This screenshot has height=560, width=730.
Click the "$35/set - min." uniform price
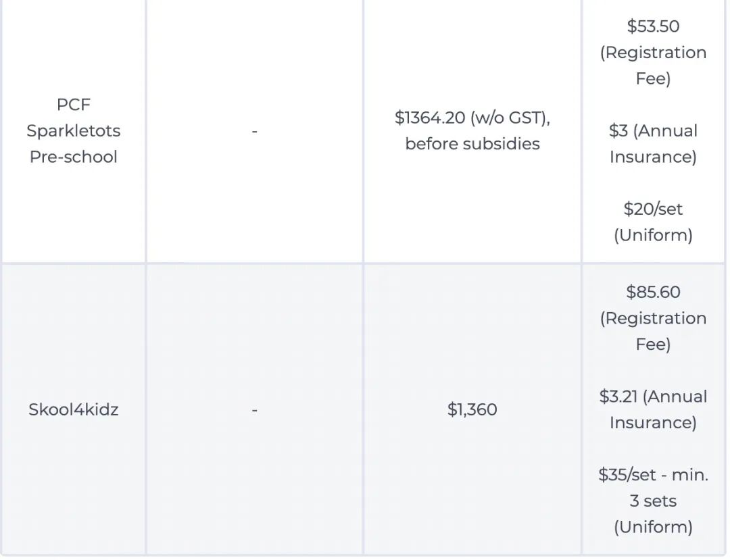point(653,475)
